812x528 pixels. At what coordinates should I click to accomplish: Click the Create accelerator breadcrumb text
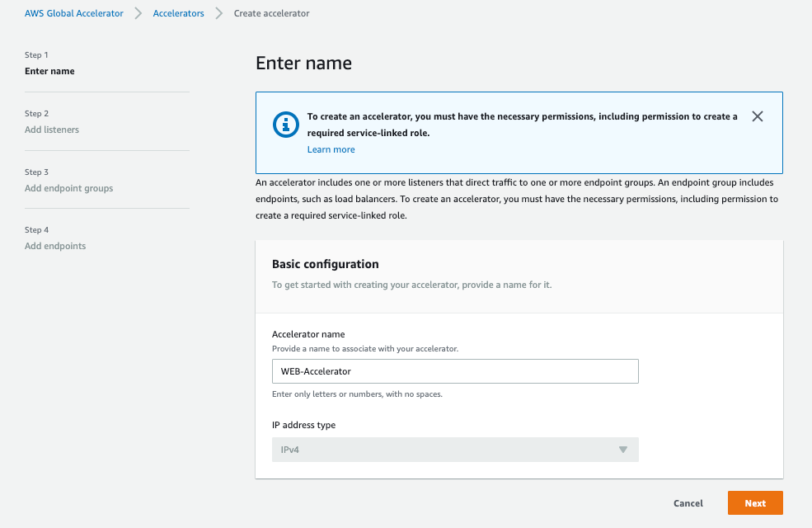point(271,13)
